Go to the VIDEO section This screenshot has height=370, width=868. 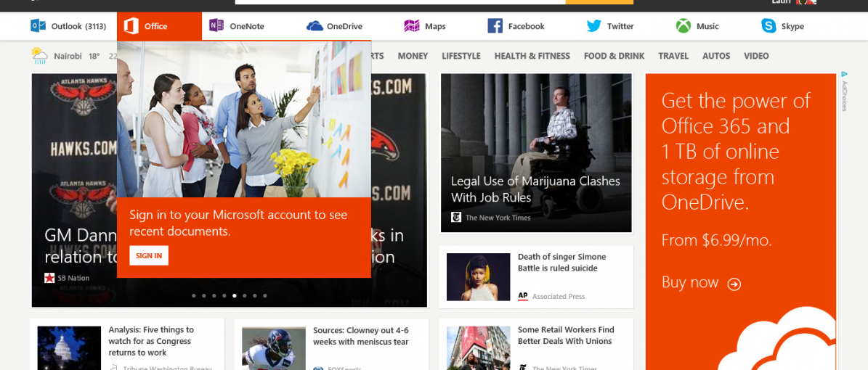coord(756,56)
